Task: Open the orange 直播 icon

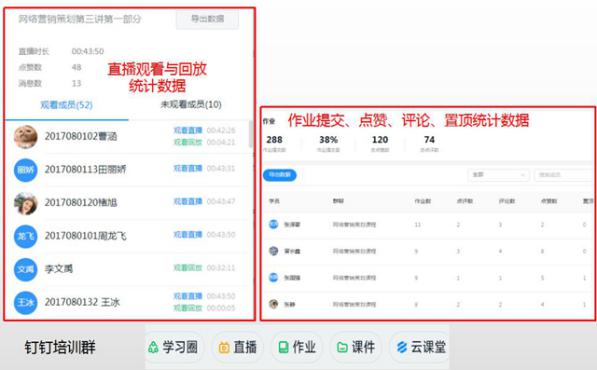Action: tap(224, 347)
